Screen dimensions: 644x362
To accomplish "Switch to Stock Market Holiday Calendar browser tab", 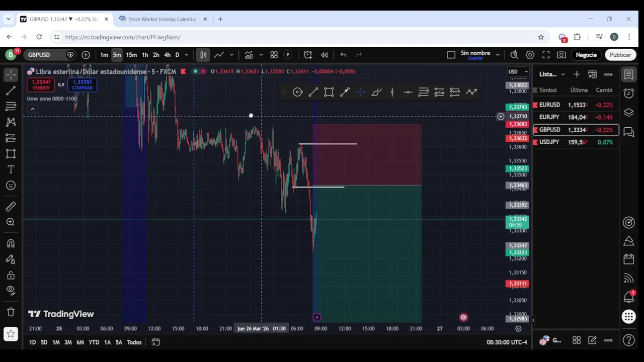I will [x=162, y=19].
